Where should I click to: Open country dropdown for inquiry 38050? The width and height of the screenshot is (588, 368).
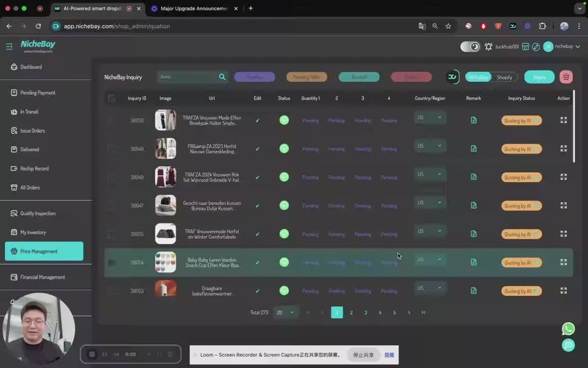(x=430, y=118)
